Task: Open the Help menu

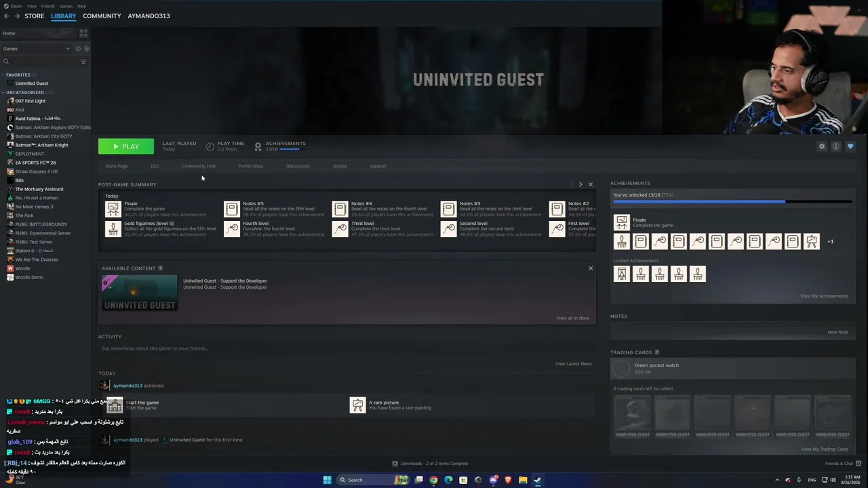Action: 81,6
